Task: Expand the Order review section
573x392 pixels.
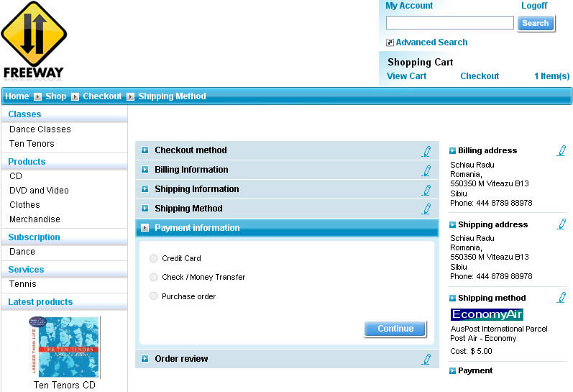Action: pos(181,359)
